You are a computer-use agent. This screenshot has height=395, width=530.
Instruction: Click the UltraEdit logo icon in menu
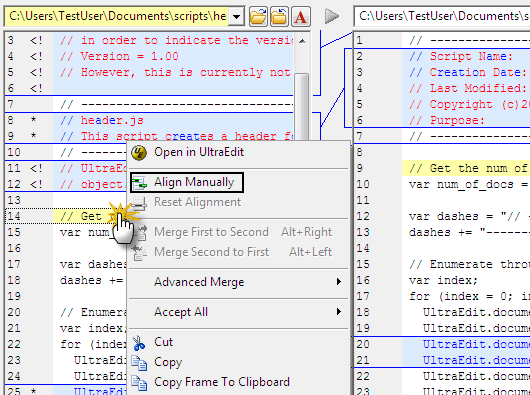(139, 153)
